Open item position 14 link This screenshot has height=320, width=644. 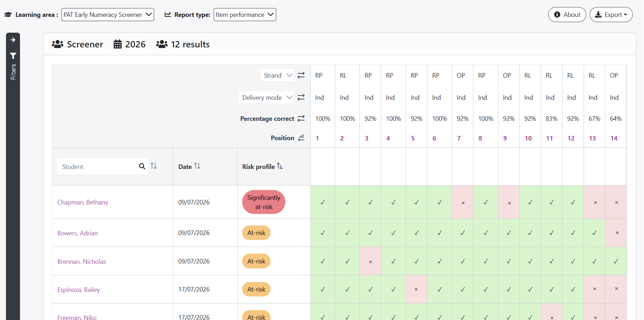[614, 138]
